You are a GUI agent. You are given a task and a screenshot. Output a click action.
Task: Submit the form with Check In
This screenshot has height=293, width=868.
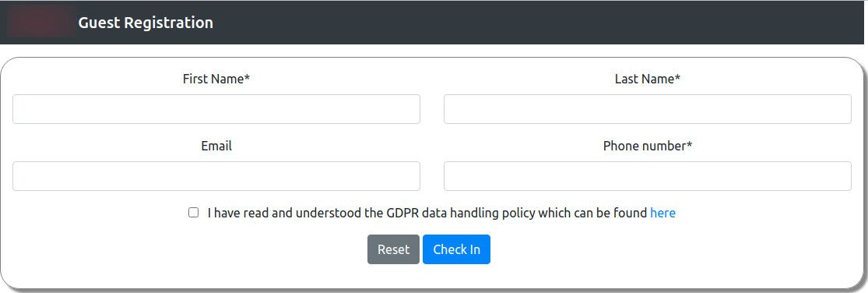pos(456,249)
